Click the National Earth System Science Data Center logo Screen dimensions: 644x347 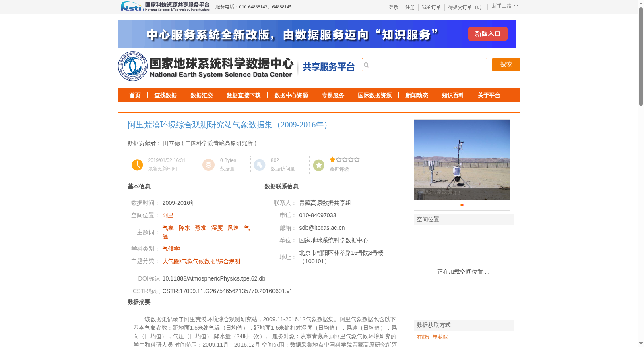206,66
